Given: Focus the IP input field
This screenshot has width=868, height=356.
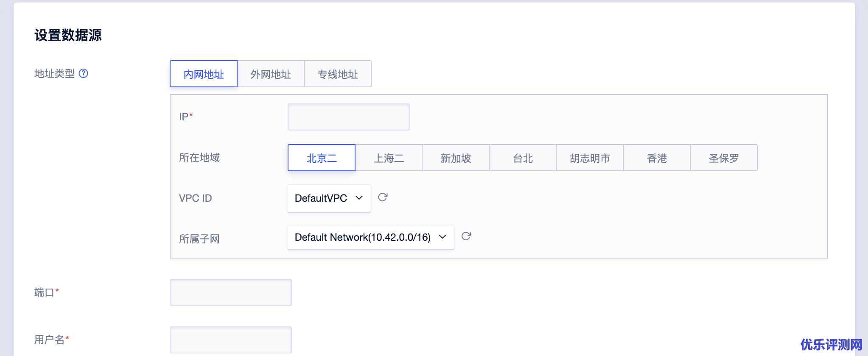Looking at the screenshot, I should (x=349, y=117).
